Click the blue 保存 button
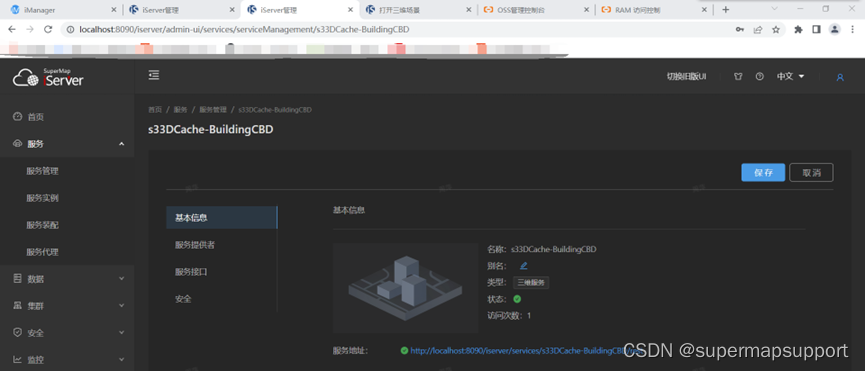The width and height of the screenshot is (865, 371). click(763, 173)
